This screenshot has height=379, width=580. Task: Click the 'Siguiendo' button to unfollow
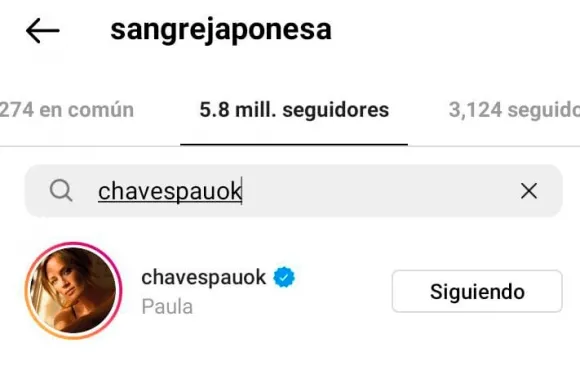(477, 291)
